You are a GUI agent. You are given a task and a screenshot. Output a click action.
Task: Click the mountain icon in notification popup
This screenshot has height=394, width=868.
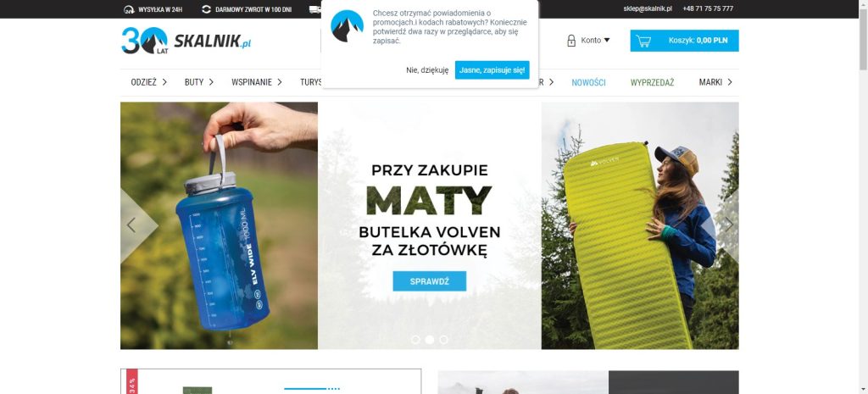347,26
